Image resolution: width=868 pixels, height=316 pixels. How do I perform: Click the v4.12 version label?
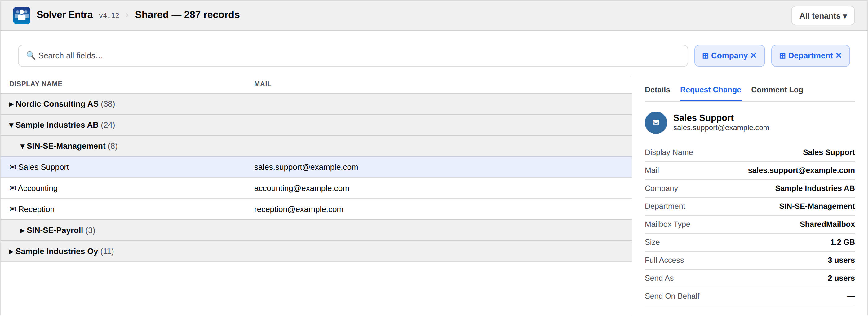[109, 15]
